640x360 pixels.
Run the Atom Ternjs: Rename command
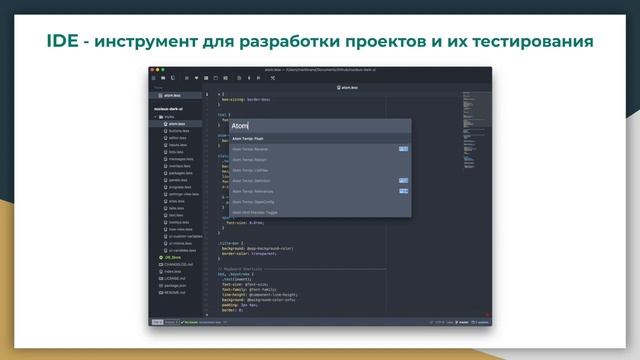320,149
